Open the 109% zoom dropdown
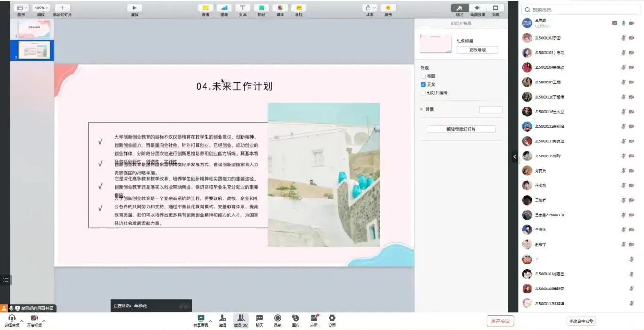Image resolution: width=644 pixels, height=330 pixels. 42,8
